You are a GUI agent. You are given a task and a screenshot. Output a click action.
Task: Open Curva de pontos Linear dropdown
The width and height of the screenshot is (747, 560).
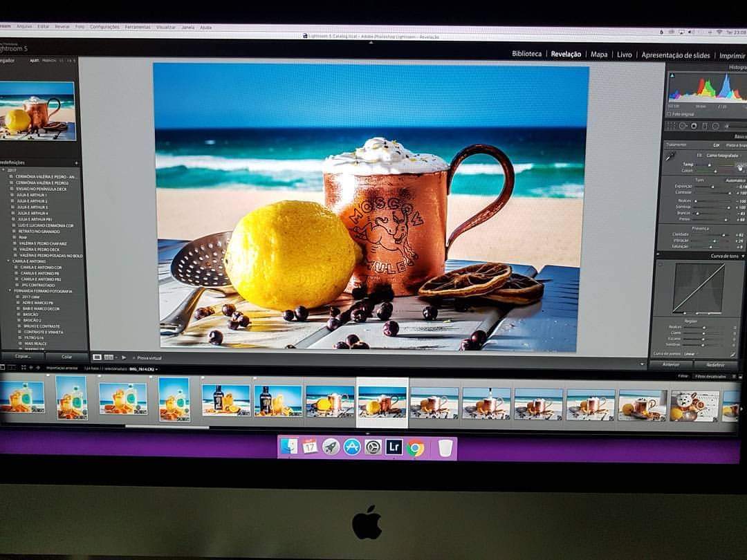[690, 354]
